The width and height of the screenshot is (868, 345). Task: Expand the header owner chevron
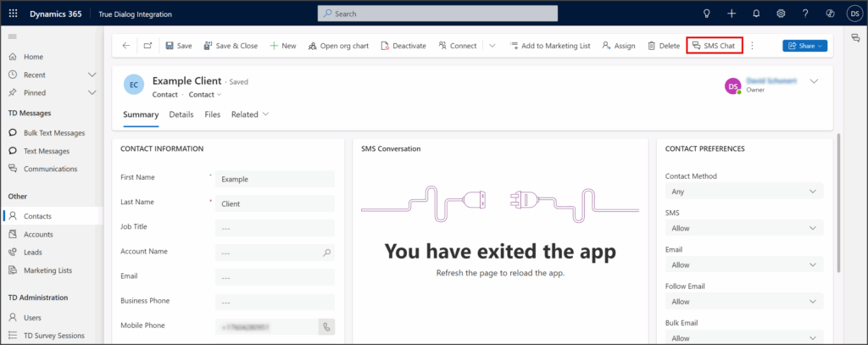tap(814, 81)
